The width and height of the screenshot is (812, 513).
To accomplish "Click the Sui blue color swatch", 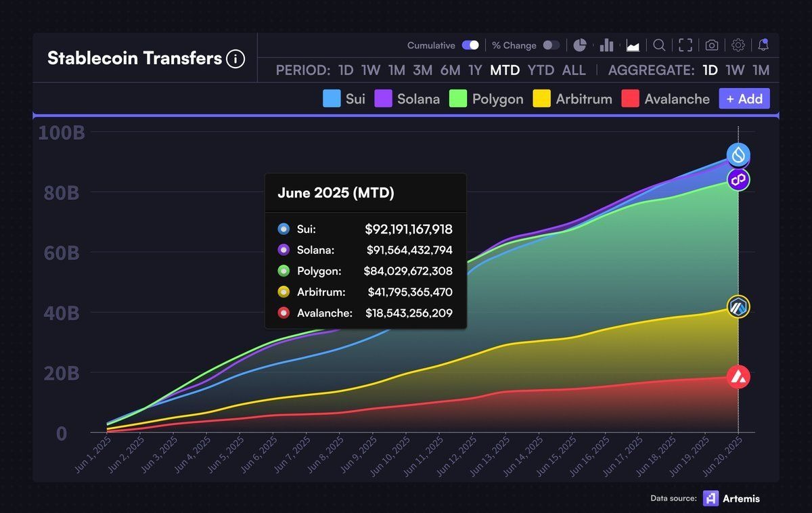I will (x=332, y=99).
